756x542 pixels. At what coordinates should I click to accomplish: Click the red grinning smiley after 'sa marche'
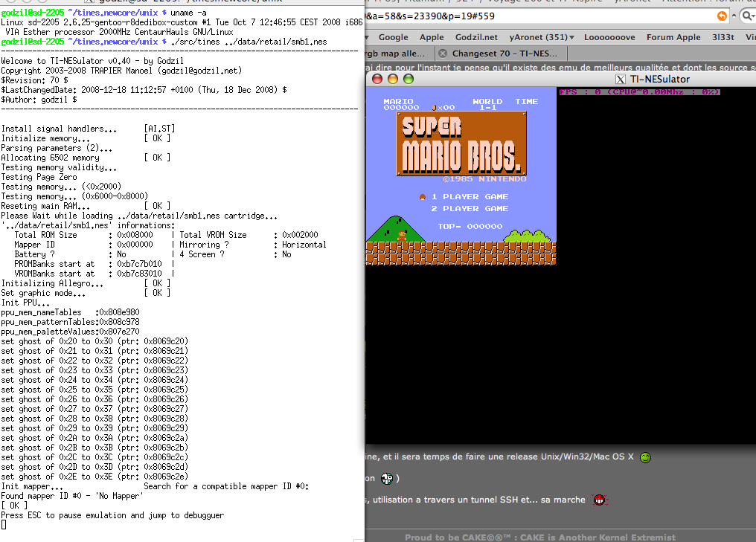click(600, 500)
